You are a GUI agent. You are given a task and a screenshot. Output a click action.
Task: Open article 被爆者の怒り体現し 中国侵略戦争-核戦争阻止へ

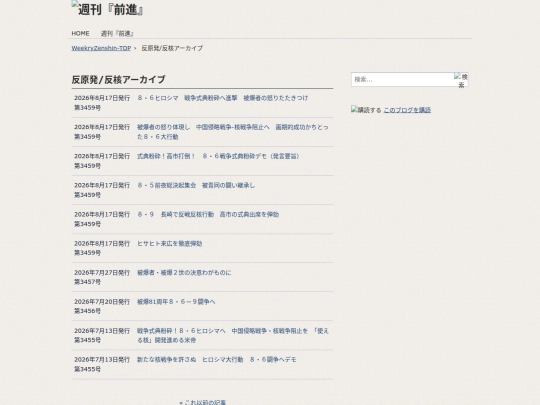233,132
